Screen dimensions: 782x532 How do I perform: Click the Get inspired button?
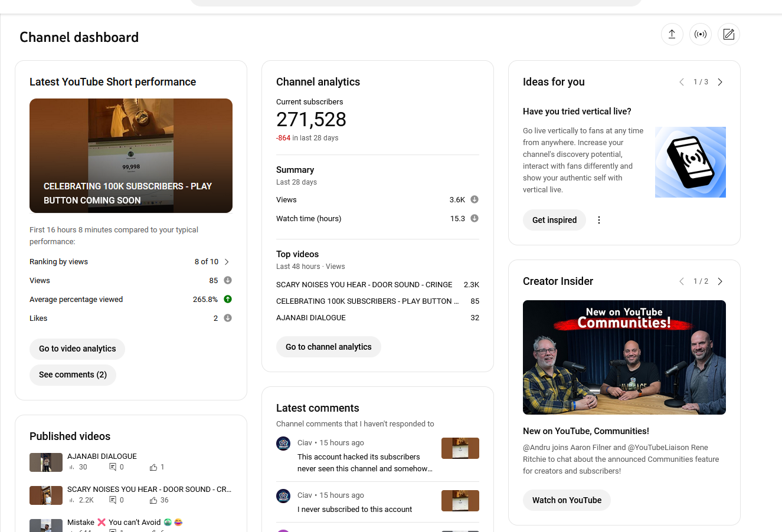pos(554,220)
